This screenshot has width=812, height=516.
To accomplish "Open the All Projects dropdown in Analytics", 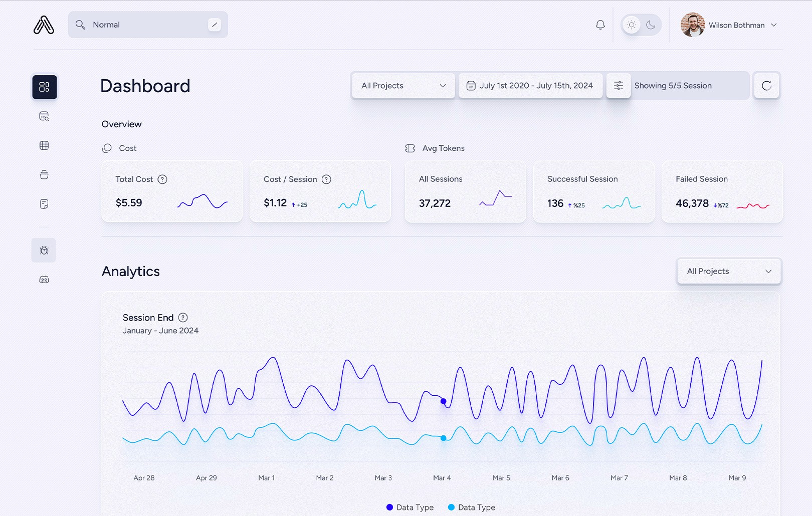I will [728, 271].
